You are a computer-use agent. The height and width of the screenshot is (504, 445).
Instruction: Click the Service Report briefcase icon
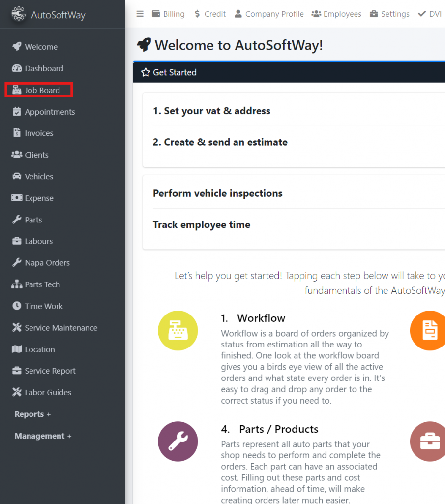pyautogui.click(x=17, y=371)
